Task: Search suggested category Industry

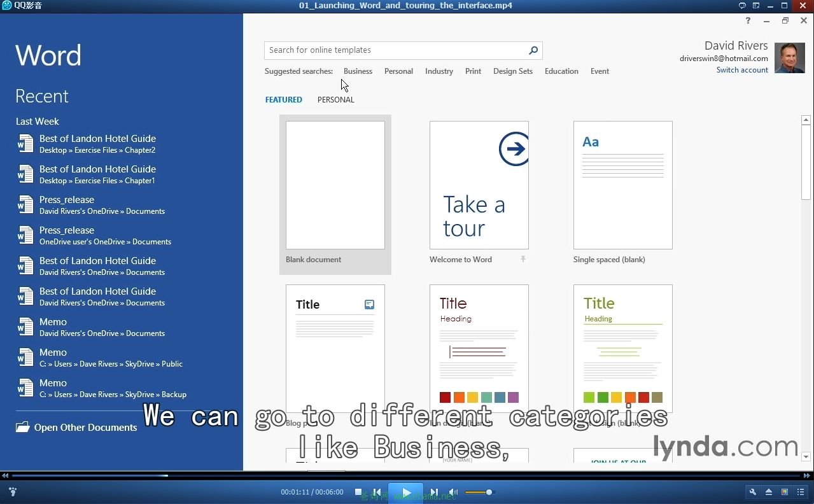Action: (x=439, y=71)
